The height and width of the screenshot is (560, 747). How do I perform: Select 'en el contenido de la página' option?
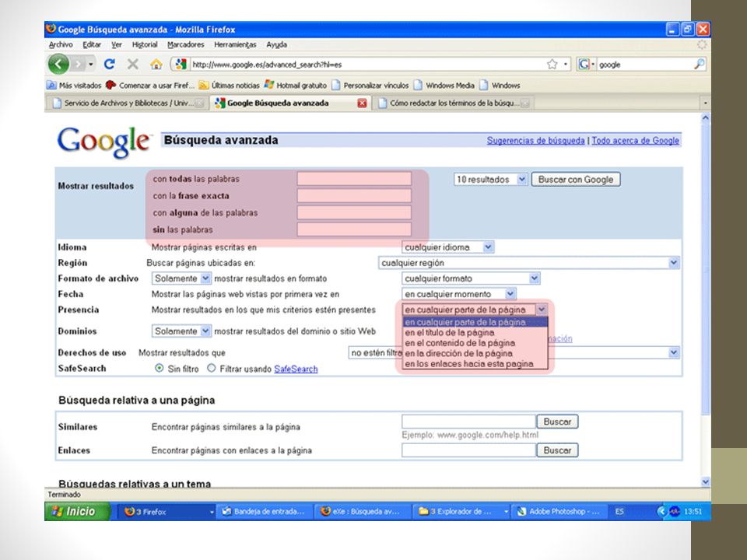click(475, 343)
